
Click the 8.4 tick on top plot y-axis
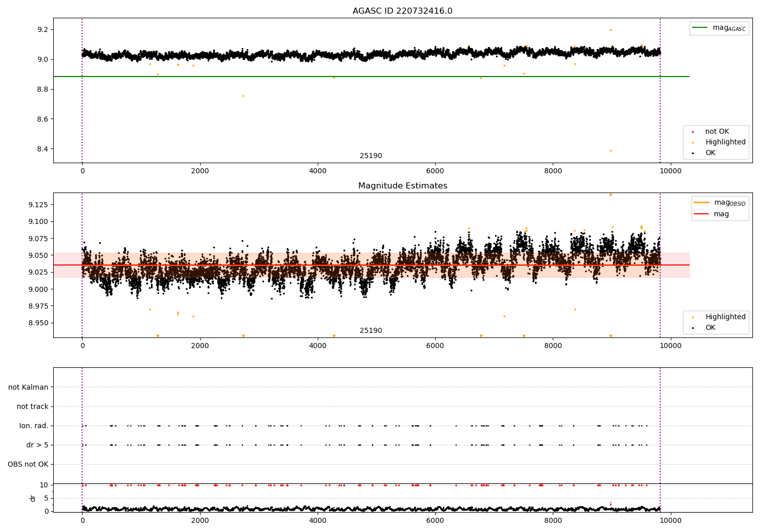click(43, 149)
